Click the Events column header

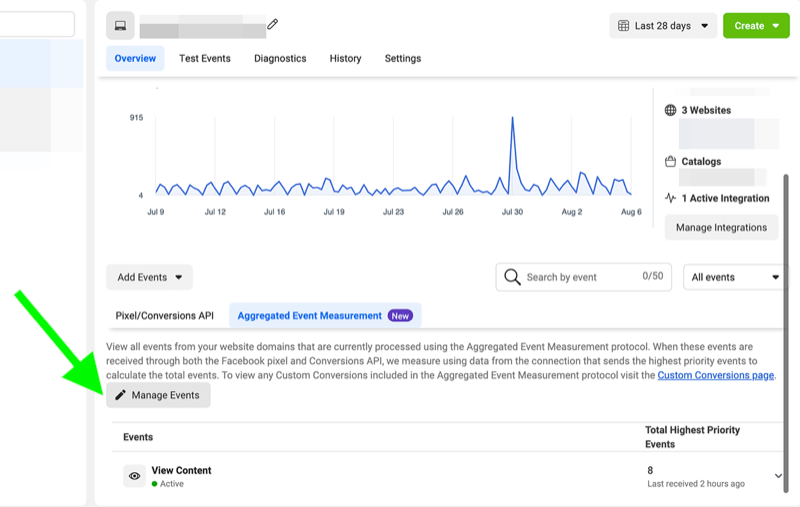(x=138, y=437)
